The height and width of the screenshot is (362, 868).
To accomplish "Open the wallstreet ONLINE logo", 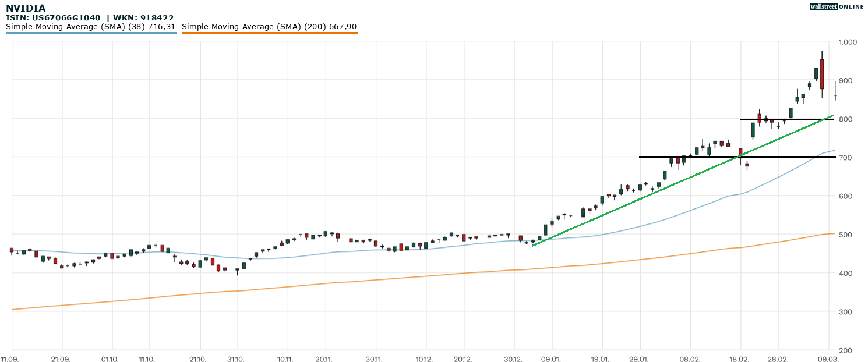I will click(x=837, y=6).
